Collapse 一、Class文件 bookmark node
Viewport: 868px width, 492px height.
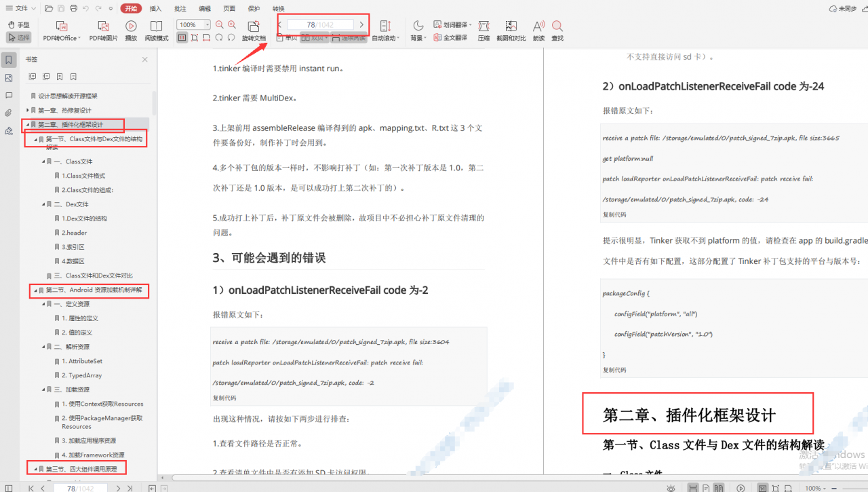(43, 162)
